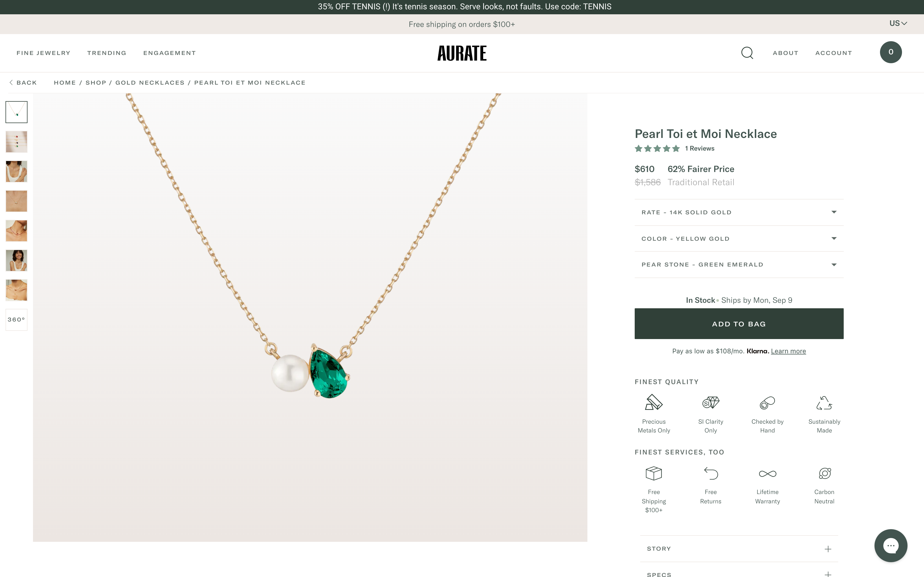Open the Pear Stone Green Emerald dropdown
Screen dimensions: 924x577
coord(739,264)
